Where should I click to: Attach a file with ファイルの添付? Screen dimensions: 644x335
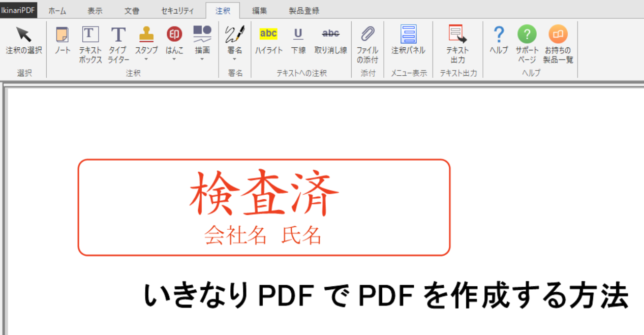click(367, 44)
